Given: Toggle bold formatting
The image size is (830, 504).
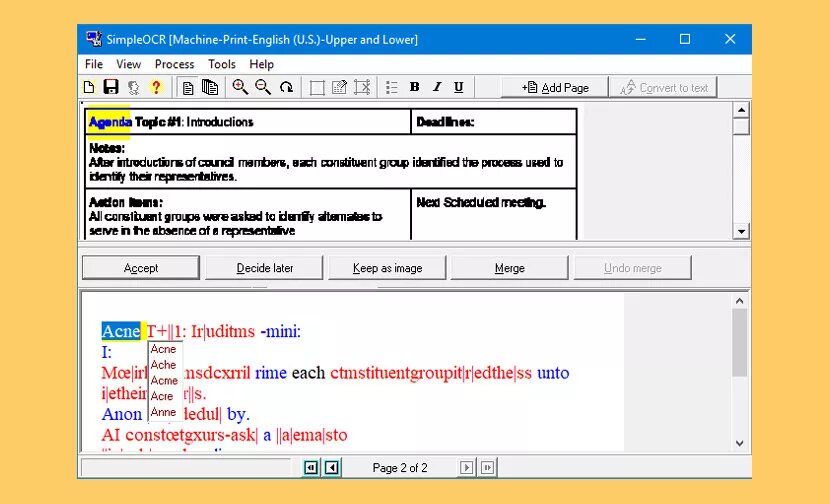Looking at the screenshot, I should click(414, 87).
